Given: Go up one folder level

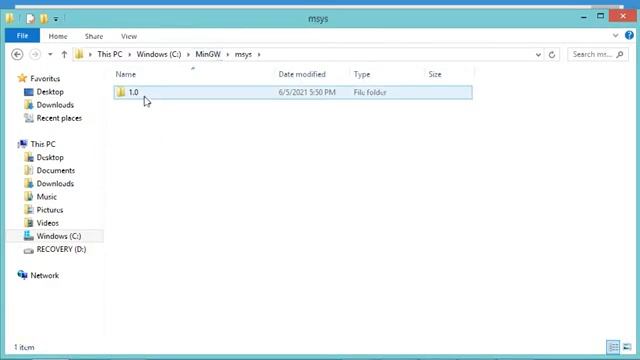Looking at the screenshot, I should [64, 54].
